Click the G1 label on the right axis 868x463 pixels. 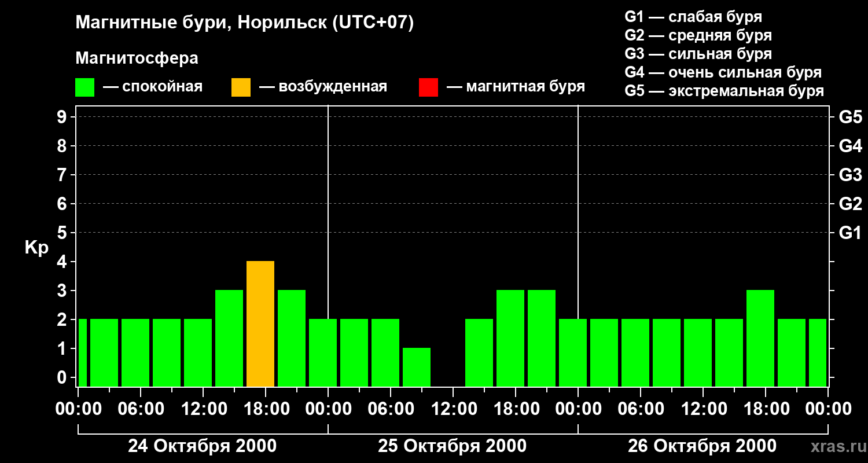pyautogui.click(x=851, y=233)
